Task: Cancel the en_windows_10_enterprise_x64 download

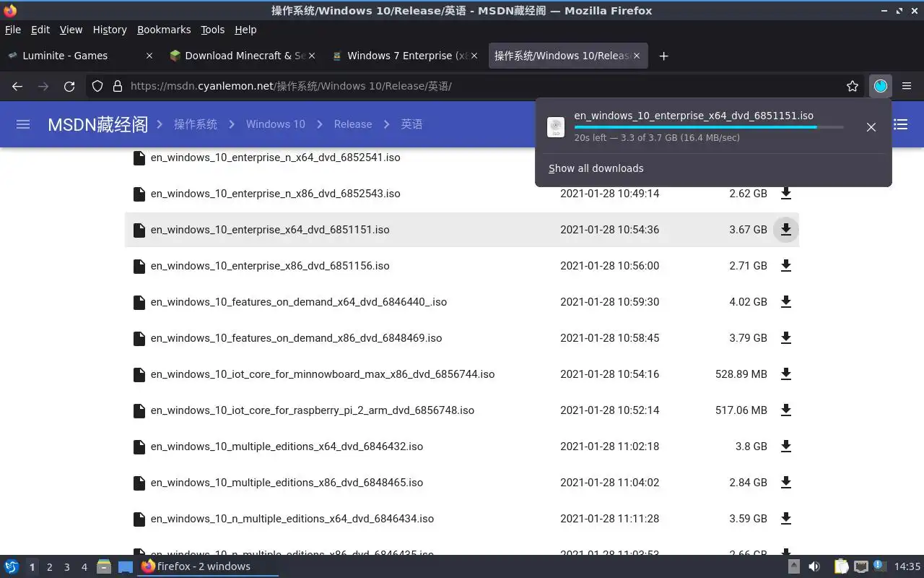Action: (871, 127)
